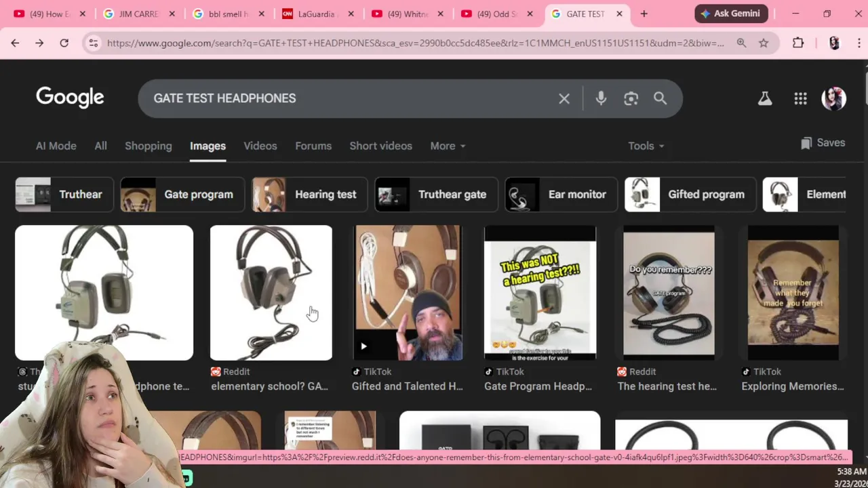
Task: Open 'This was NOT a hearing test' image
Action: click(540, 292)
